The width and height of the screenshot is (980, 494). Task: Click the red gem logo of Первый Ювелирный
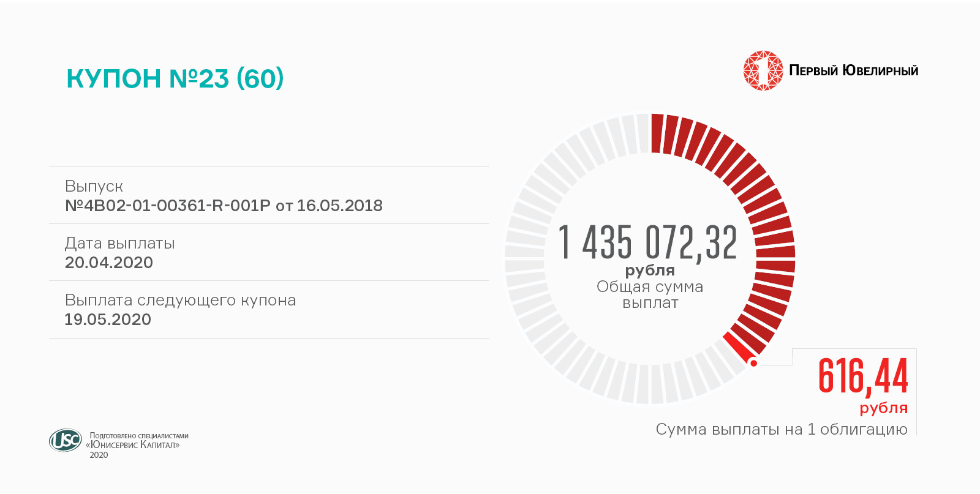coord(763,71)
